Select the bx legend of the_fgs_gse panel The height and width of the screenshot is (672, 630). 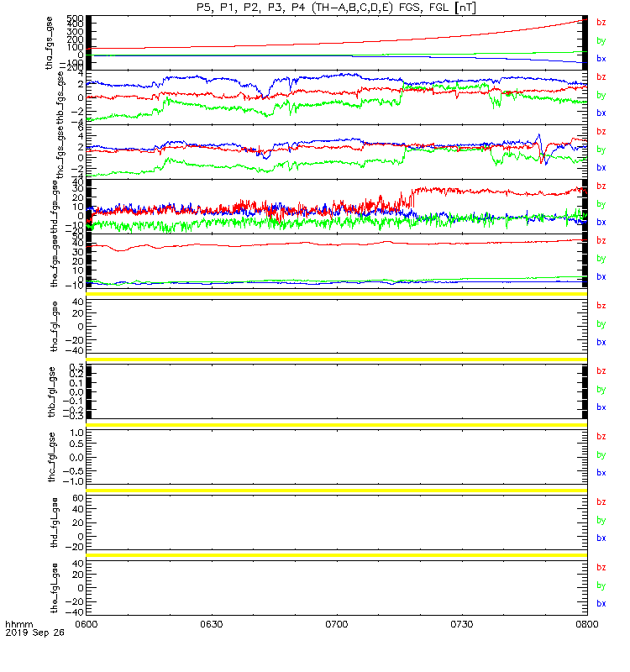601,277
